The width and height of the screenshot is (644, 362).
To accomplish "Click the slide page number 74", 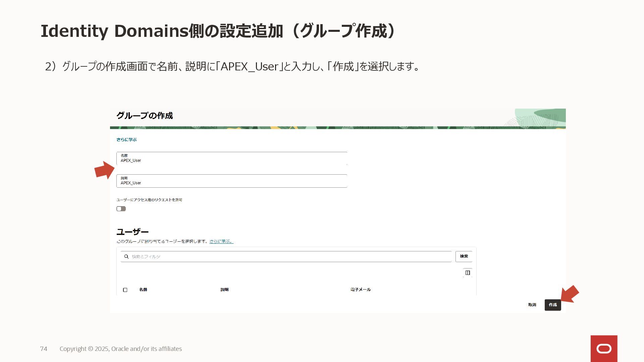I will [x=44, y=349].
